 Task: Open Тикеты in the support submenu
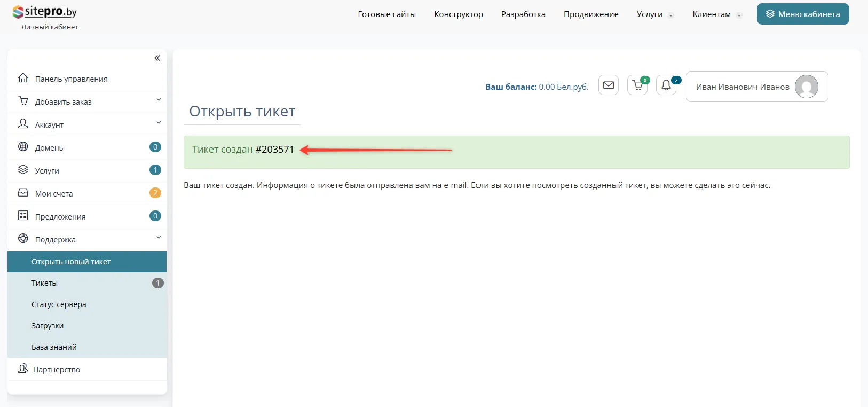(x=45, y=283)
